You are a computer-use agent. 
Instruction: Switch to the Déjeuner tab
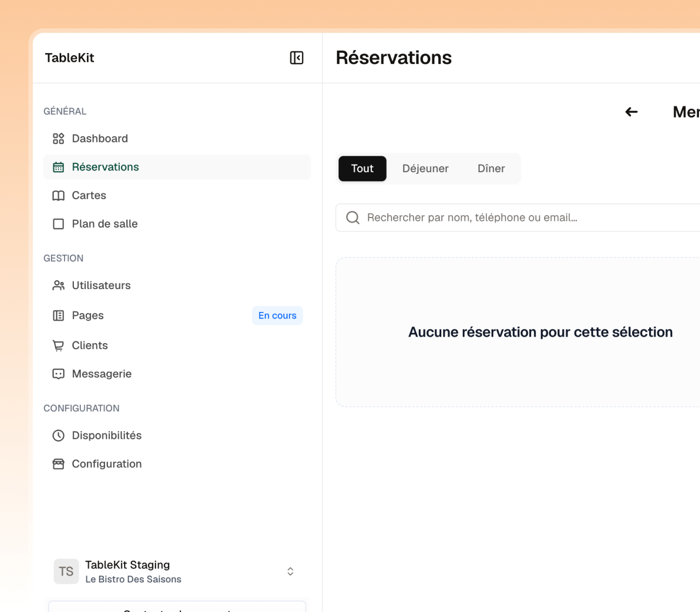(x=425, y=168)
